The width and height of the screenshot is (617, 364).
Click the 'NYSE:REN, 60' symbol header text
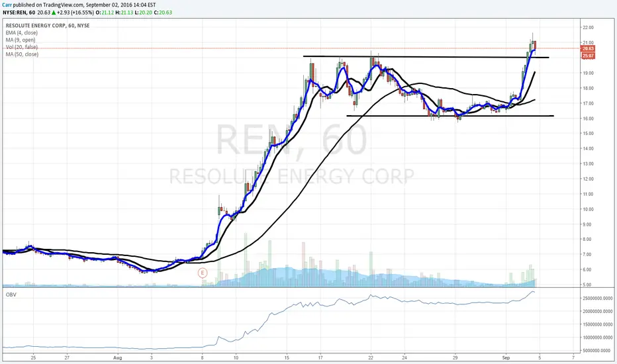(19, 13)
